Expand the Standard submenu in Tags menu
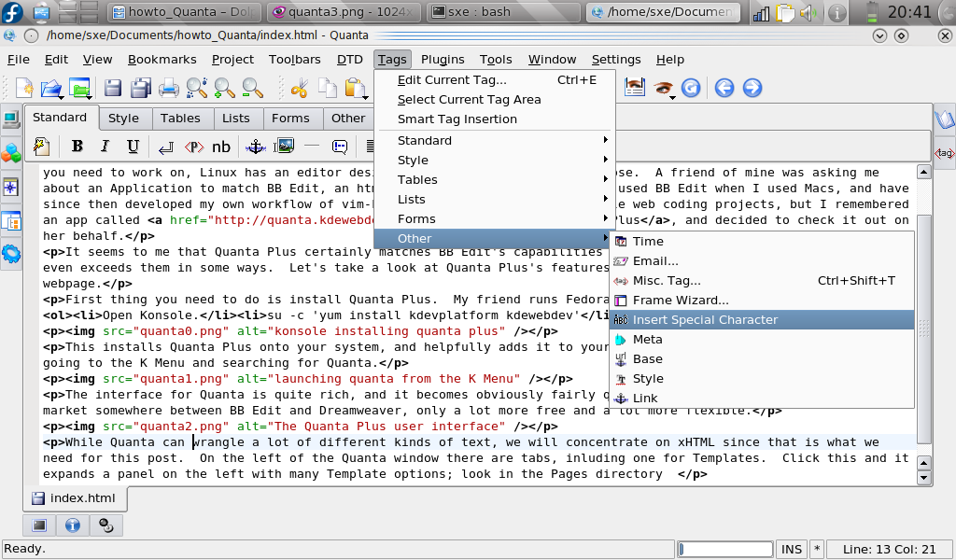956x560 pixels. coord(495,140)
